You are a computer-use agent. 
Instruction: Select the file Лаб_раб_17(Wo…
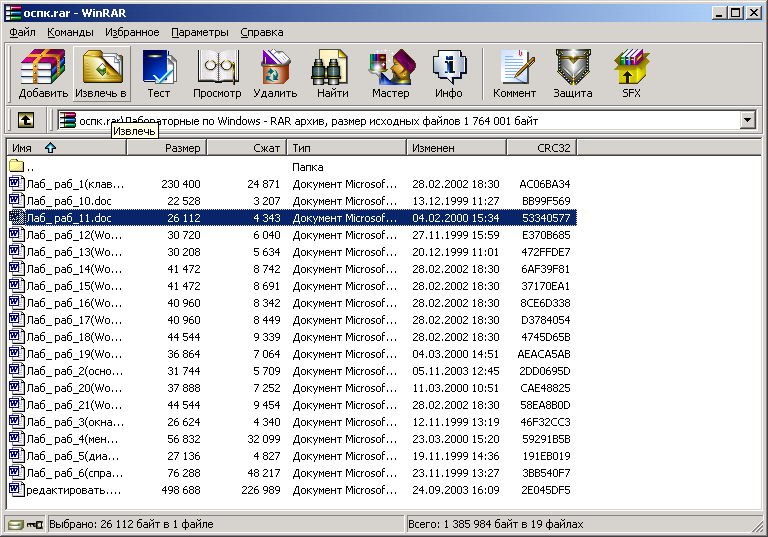point(74,320)
